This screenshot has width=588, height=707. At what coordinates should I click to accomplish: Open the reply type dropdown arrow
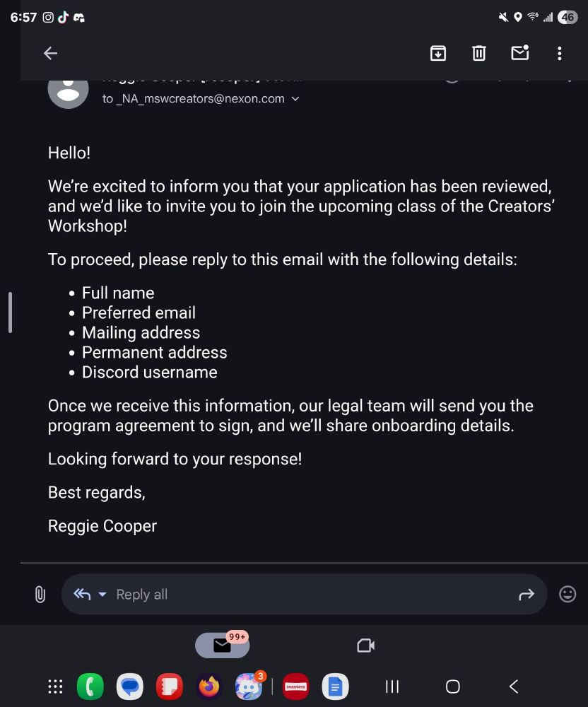(102, 595)
